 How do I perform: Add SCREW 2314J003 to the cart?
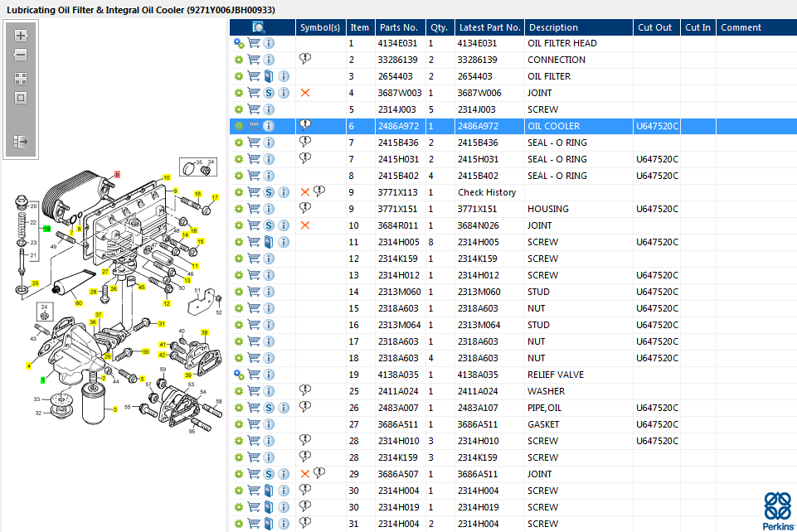tap(254, 109)
